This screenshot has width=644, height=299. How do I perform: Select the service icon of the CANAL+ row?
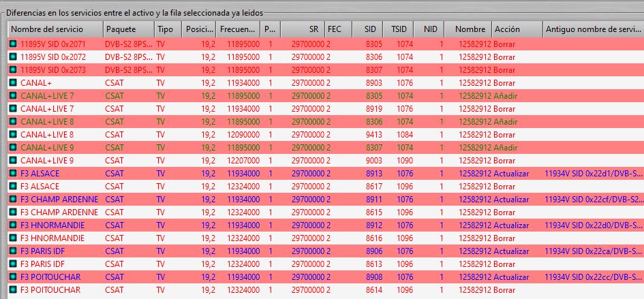coord(14,82)
